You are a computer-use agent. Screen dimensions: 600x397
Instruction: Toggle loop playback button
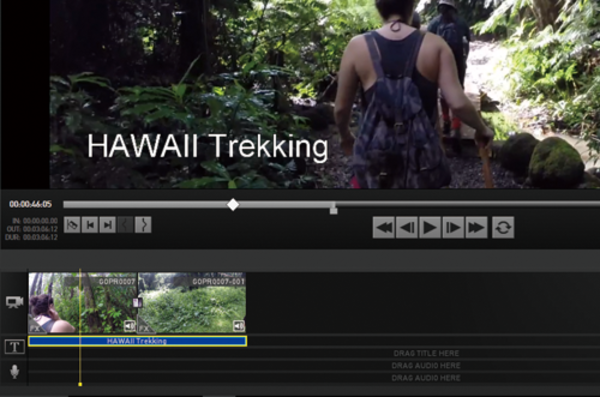pyautogui.click(x=503, y=227)
